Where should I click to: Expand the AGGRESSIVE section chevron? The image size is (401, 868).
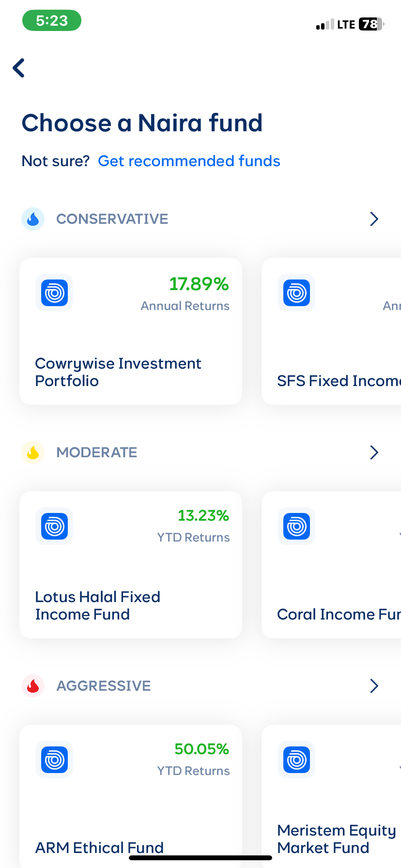pos(373,685)
